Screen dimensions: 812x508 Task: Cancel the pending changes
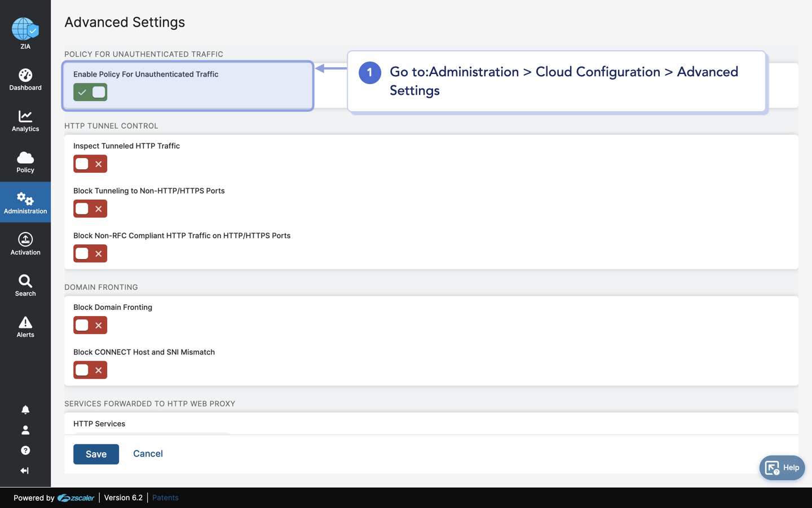click(x=148, y=454)
